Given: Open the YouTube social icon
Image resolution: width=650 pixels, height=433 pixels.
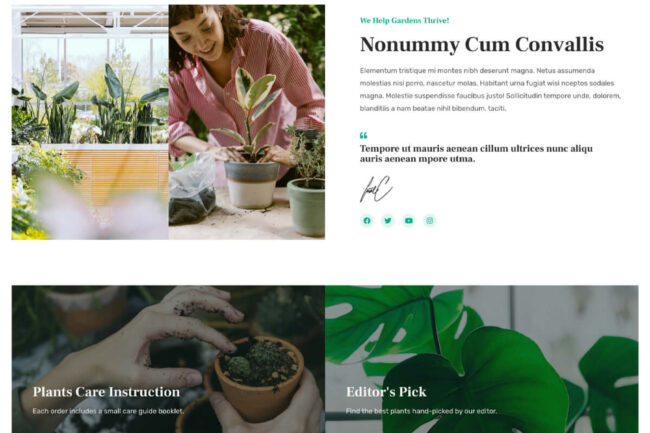Looking at the screenshot, I should [409, 220].
